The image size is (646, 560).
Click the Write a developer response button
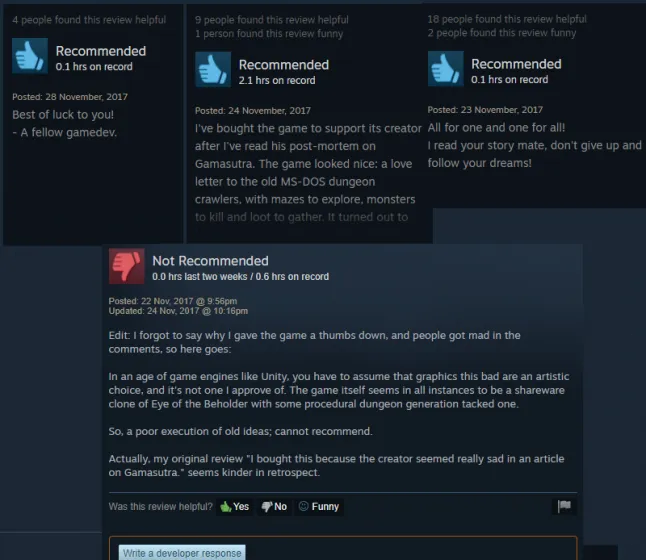click(x=182, y=553)
